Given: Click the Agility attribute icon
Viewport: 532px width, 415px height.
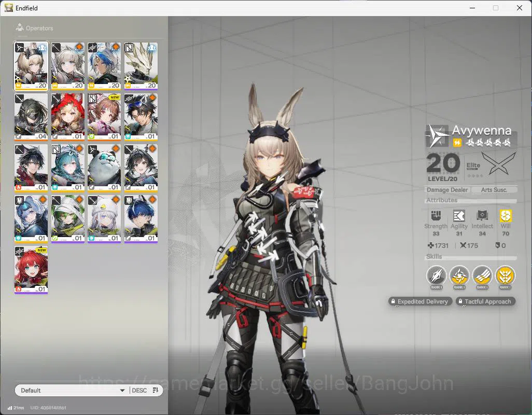Looking at the screenshot, I should 459,215.
